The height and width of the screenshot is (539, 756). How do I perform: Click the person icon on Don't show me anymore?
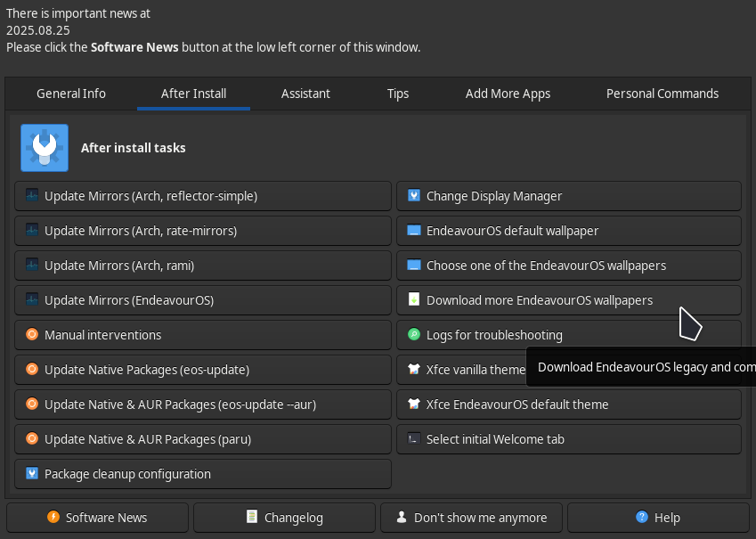(x=402, y=518)
